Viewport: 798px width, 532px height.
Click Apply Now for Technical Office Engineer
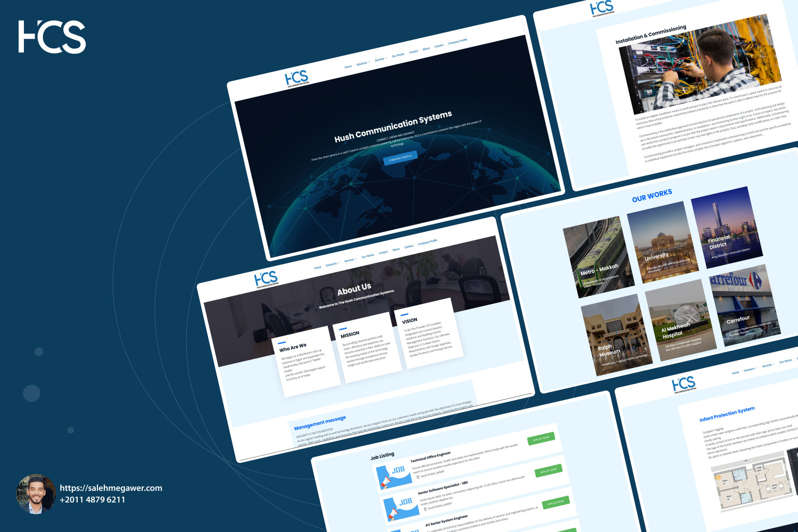tap(541, 438)
